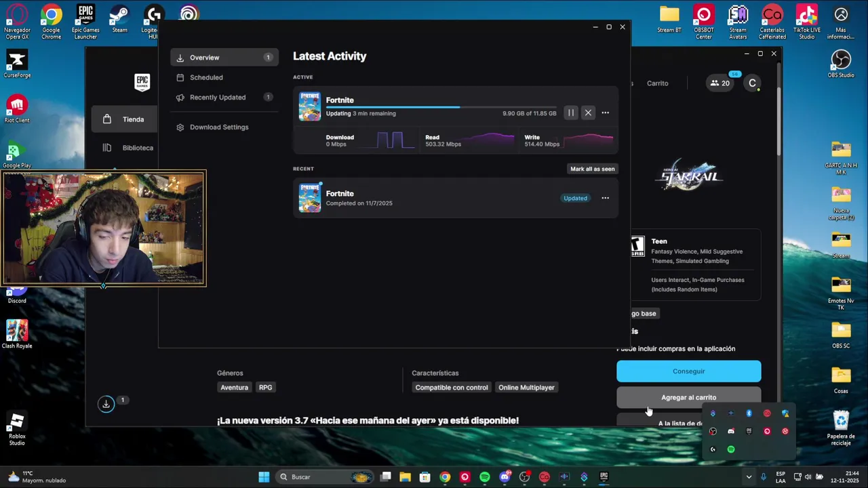
Task: Click the Bluetooth icon in tray overflow
Action: 749,413
